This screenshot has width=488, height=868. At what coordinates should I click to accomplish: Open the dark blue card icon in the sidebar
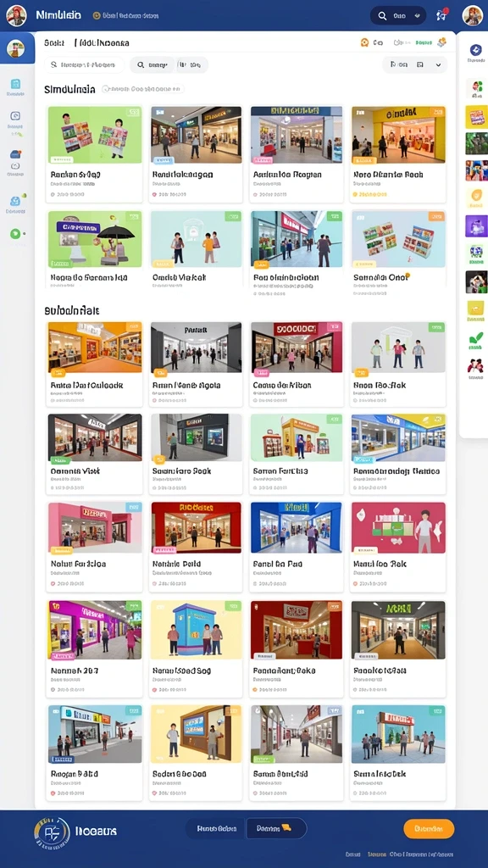point(15,154)
